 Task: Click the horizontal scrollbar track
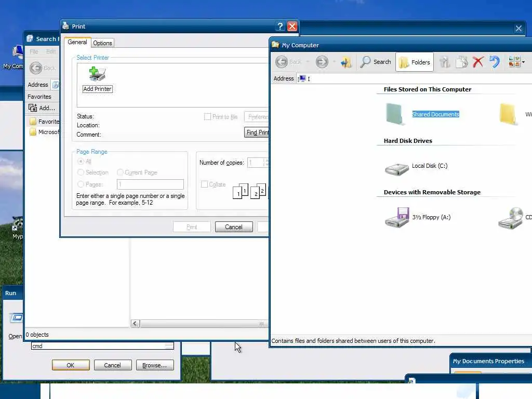point(204,323)
